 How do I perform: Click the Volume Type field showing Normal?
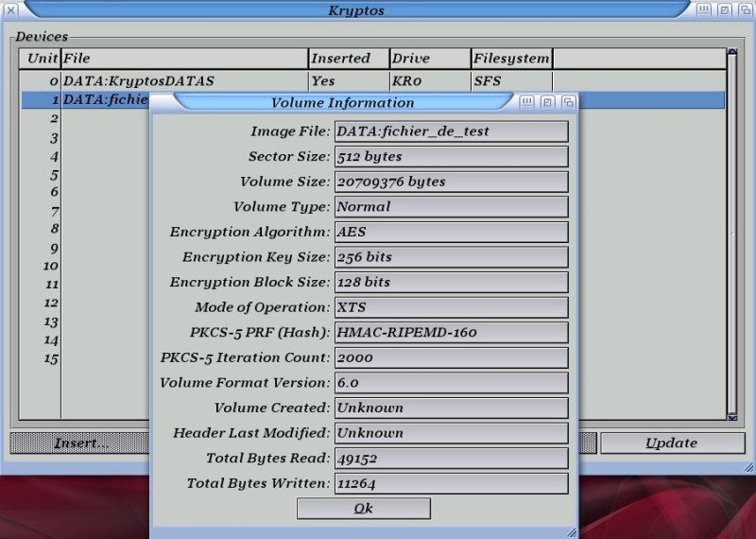click(x=452, y=206)
